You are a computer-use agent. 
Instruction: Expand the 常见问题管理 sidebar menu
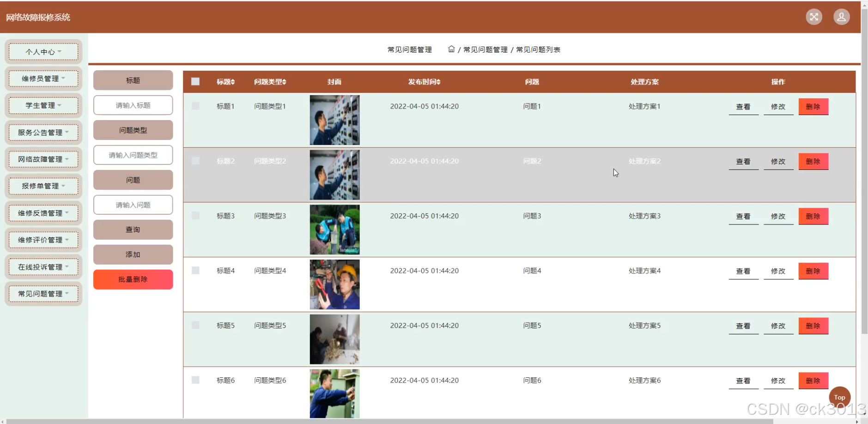coord(43,293)
